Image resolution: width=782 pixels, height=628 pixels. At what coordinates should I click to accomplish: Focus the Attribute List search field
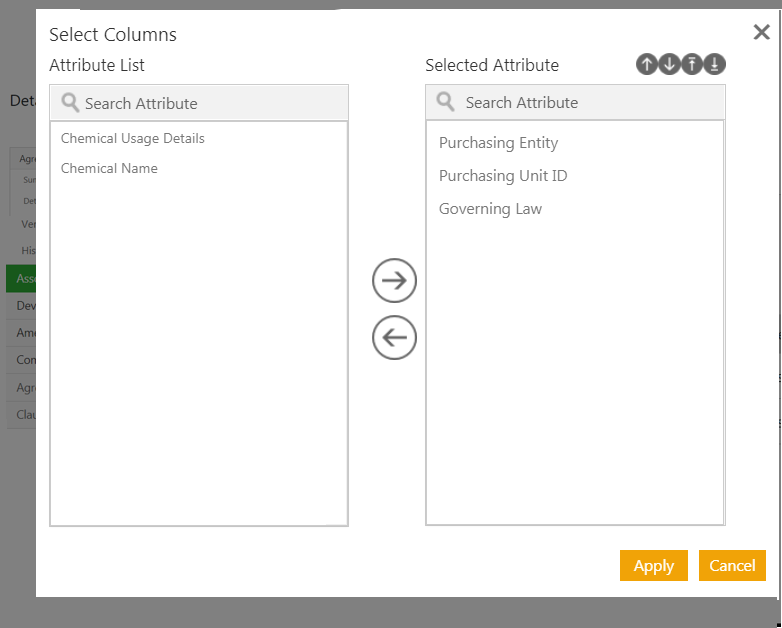210,103
